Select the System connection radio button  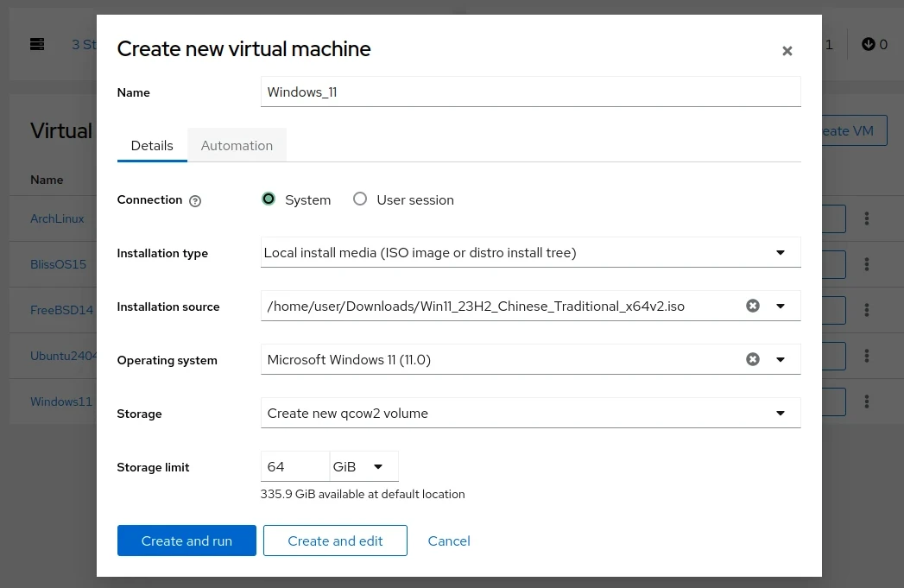coord(269,199)
